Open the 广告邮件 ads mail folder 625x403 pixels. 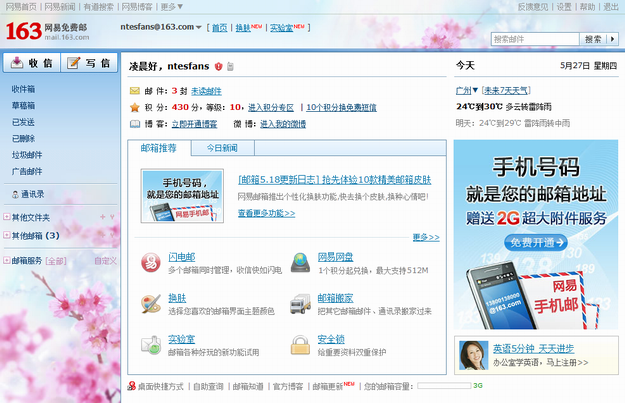pos(27,171)
